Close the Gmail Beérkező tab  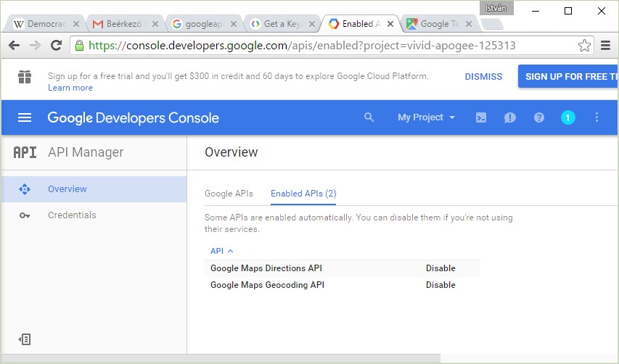tap(155, 24)
